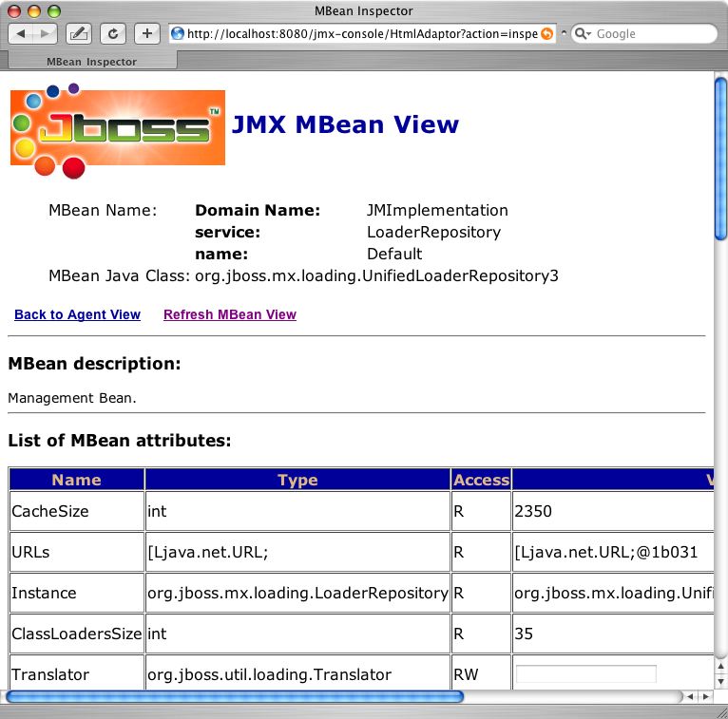Image resolution: width=728 pixels, height=719 pixels.
Task: Select the MBean Inspector tab
Action: coord(92,61)
